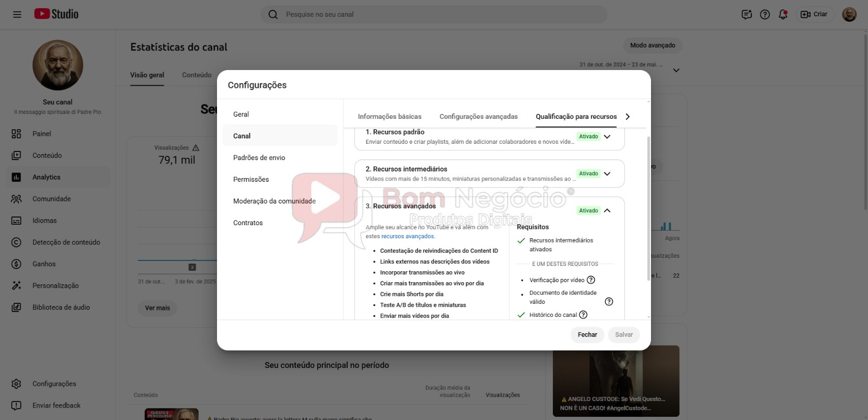Open Idiomas in the sidebar
Image resolution: width=868 pixels, height=420 pixels.
58,221
